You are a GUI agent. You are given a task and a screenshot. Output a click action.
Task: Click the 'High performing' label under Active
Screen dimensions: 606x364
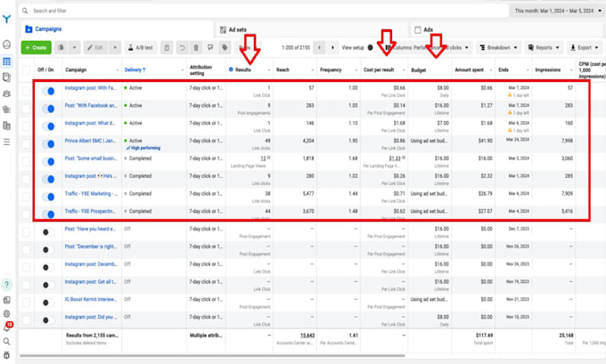coord(143,149)
